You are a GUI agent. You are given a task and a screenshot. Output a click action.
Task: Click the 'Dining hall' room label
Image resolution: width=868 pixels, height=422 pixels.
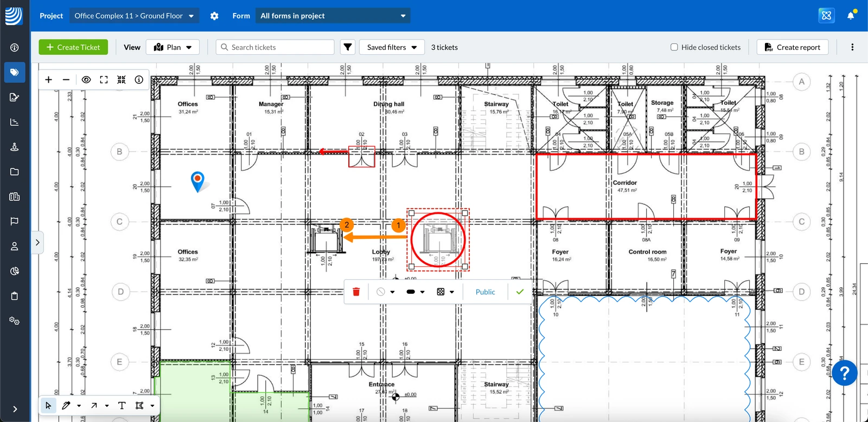pos(388,104)
